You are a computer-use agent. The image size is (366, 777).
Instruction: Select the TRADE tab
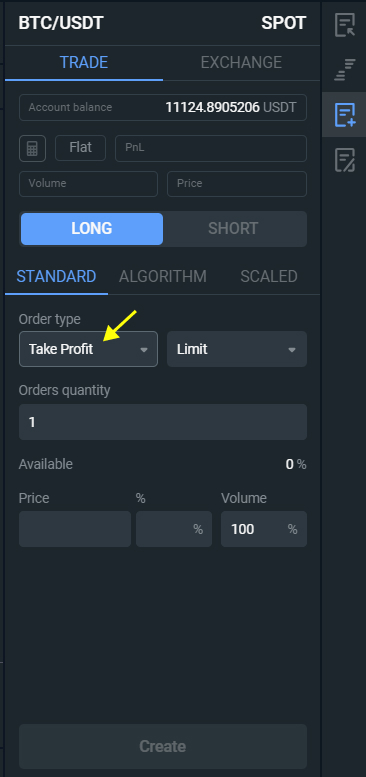84,62
